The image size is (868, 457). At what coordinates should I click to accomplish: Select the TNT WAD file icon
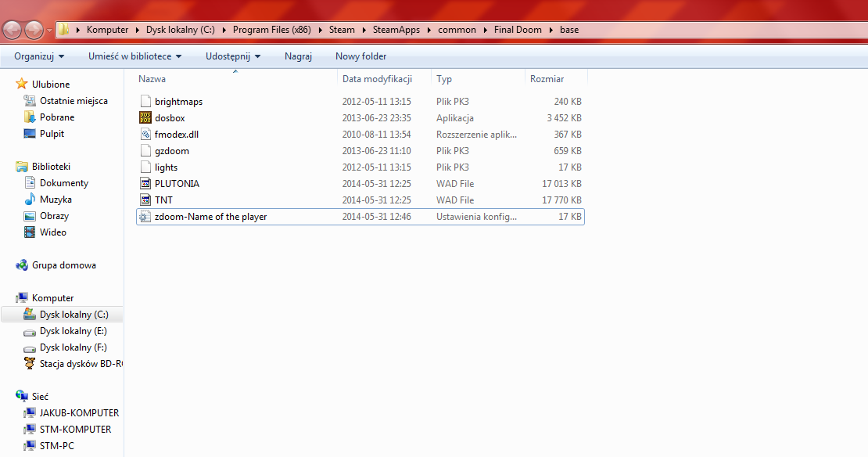(145, 200)
